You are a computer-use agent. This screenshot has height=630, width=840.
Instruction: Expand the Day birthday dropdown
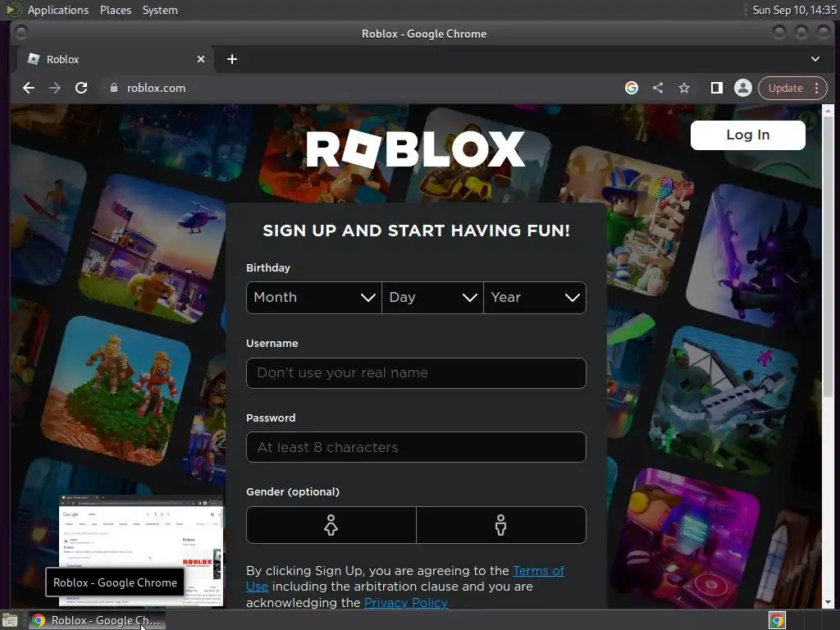click(432, 297)
